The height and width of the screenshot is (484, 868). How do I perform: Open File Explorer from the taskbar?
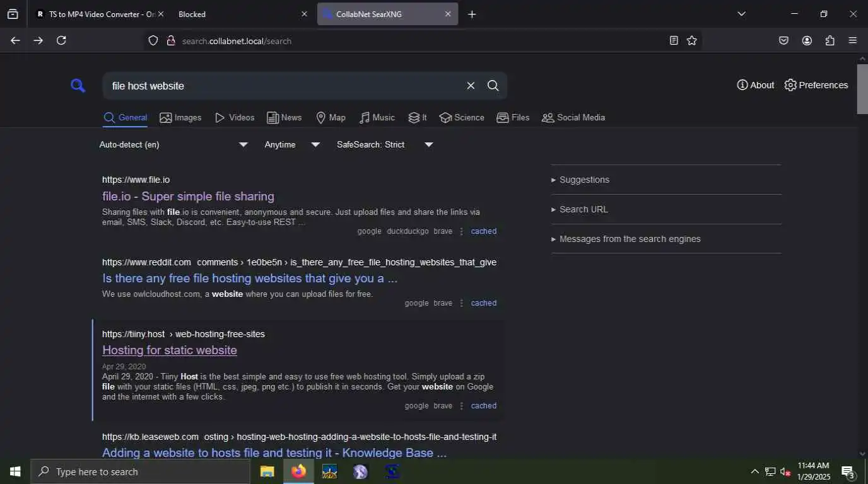pyautogui.click(x=267, y=471)
